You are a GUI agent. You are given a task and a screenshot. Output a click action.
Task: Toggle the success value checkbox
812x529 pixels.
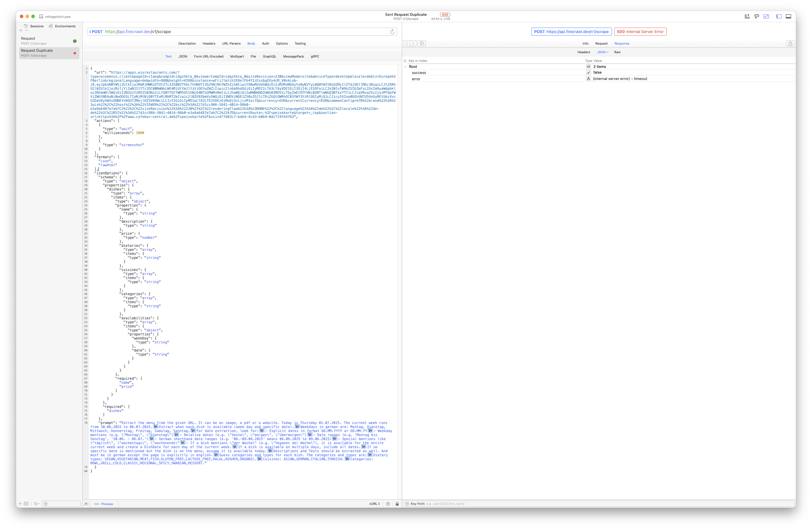(x=588, y=73)
